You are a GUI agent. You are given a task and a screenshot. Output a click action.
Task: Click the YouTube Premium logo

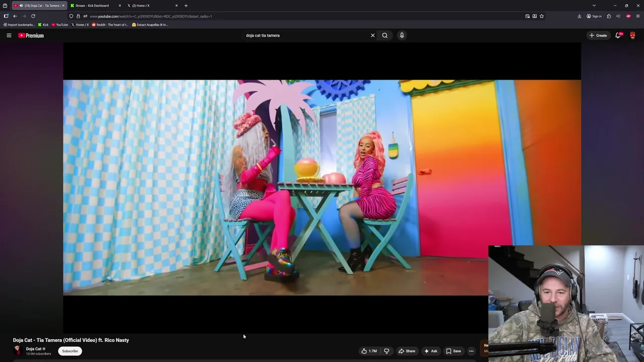(x=31, y=35)
